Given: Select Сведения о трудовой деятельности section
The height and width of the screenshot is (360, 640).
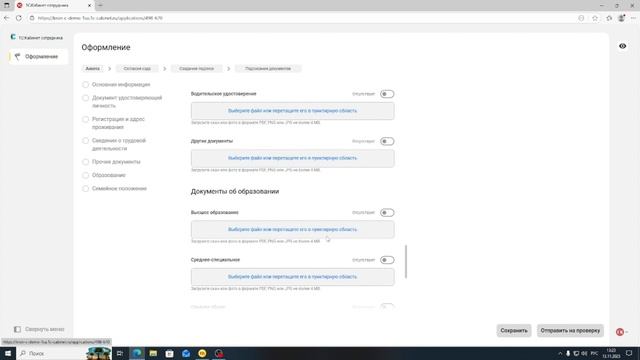Looking at the screenshot, I should (x=114, y=144).
